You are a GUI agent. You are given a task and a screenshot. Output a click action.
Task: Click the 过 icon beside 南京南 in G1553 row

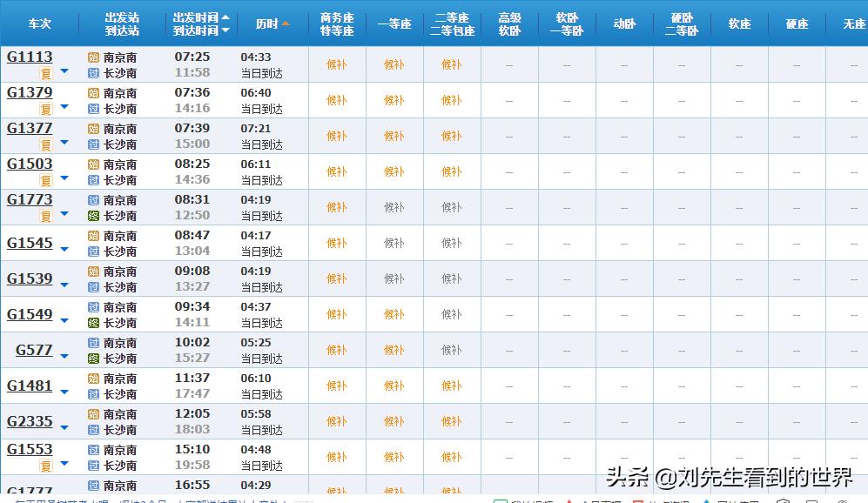[93, 450]
